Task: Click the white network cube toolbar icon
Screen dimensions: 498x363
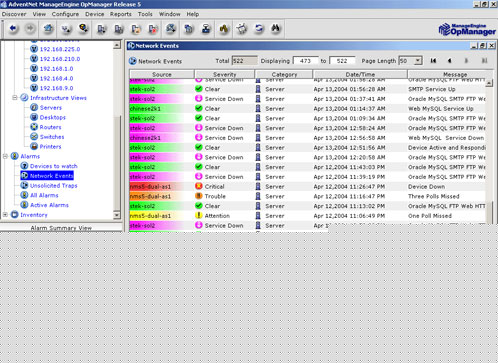Action: click(242, 29)
